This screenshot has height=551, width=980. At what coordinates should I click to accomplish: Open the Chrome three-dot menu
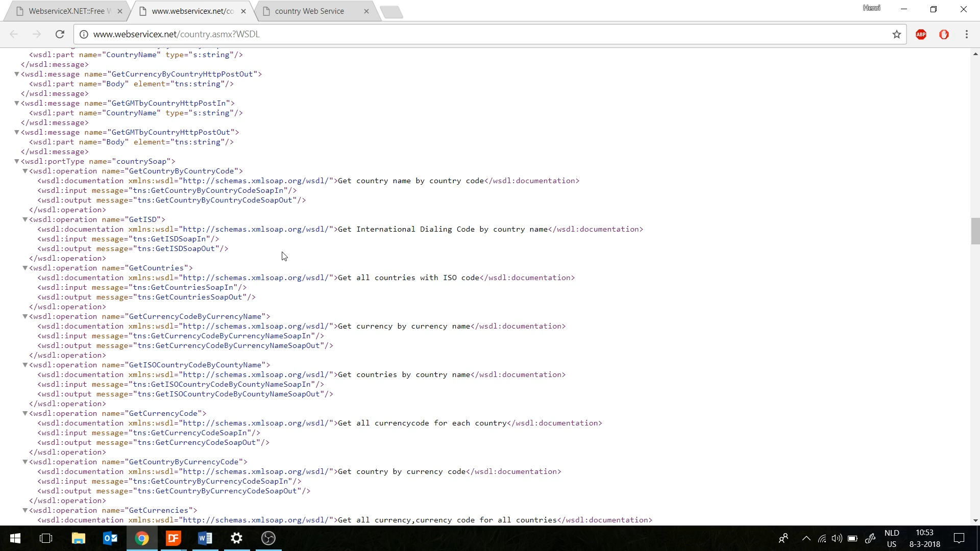[966, 34]
